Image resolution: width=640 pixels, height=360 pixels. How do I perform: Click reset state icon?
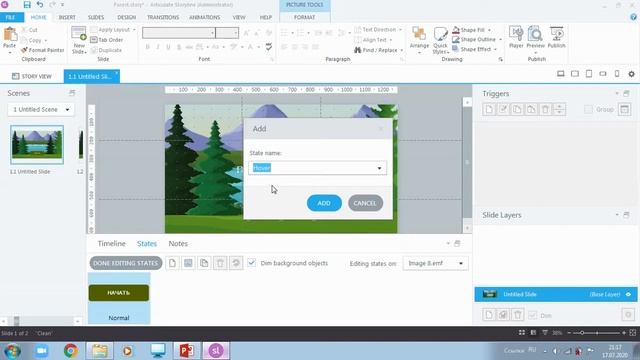pos(236,263)
